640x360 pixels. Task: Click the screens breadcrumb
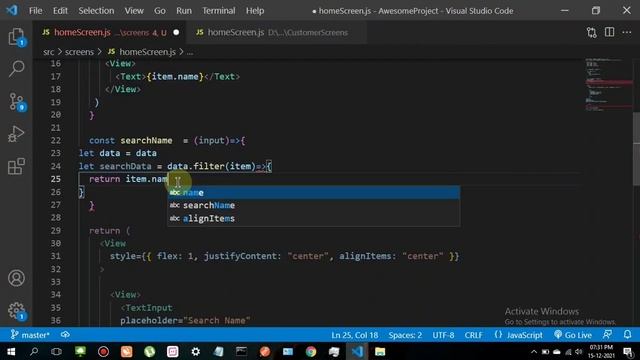click(x=79, y=52)
